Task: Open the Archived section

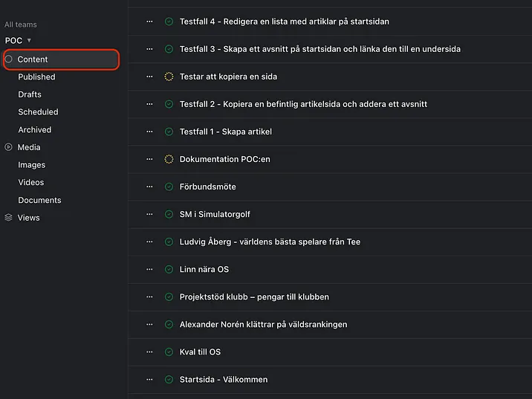Action: click(x=35, y=129)
